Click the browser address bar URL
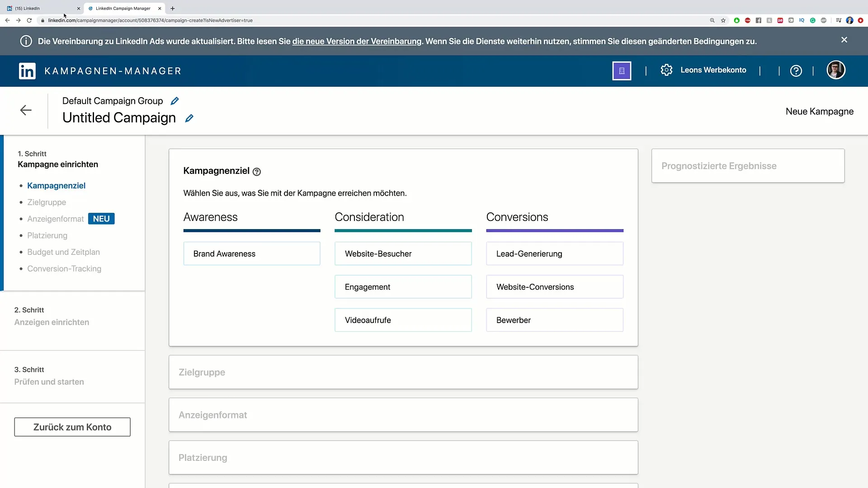Viewport: 868px width, 488px height. coord(150,20)
